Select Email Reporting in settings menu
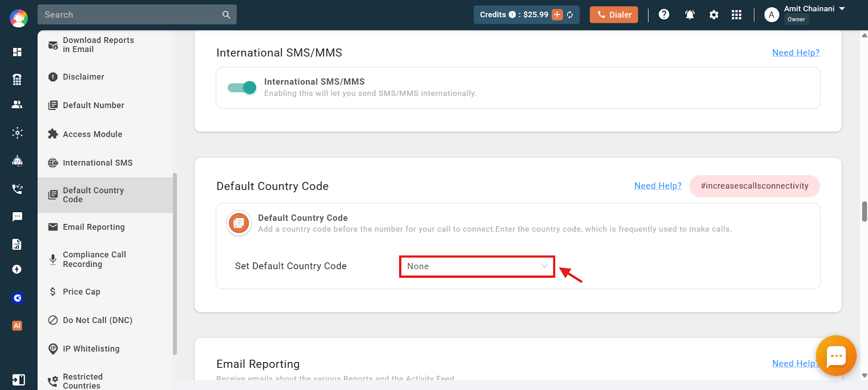 coord(105,227)
